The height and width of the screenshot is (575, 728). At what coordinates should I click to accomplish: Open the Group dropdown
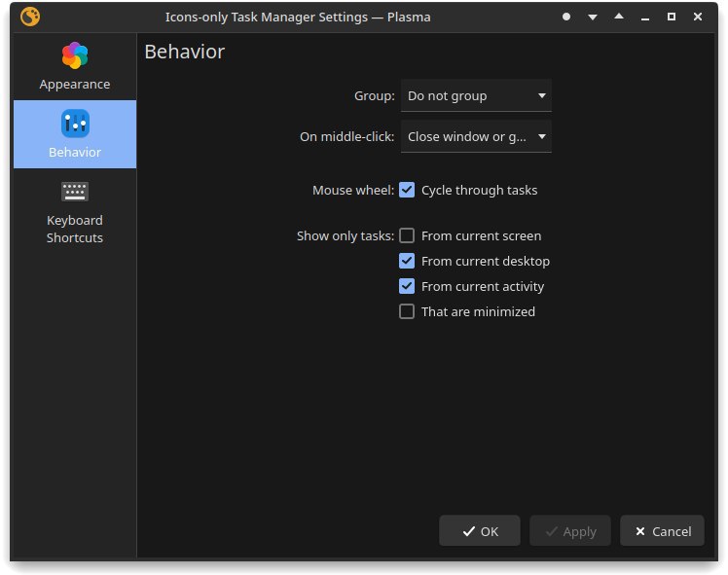point(476,95)
